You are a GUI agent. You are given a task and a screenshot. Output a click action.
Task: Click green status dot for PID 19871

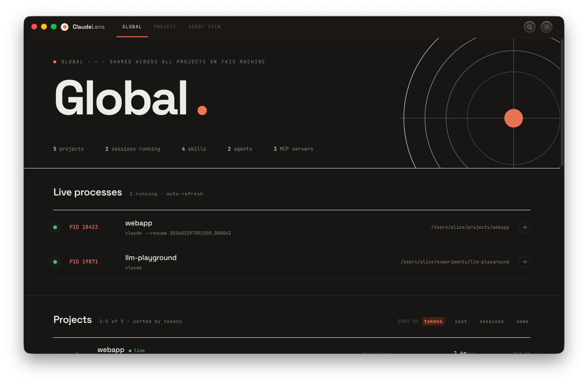coord(55,262)
